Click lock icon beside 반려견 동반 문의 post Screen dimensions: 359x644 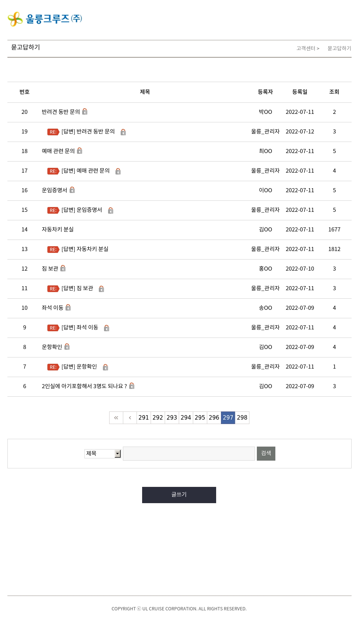pyautogui.click(x=85, y=112)
